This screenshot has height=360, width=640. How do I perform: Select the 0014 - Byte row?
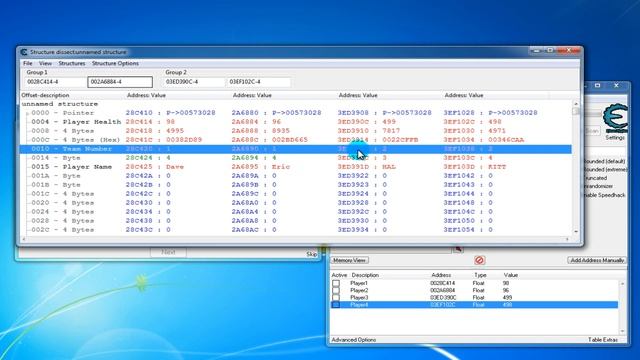tap(296, 158)
